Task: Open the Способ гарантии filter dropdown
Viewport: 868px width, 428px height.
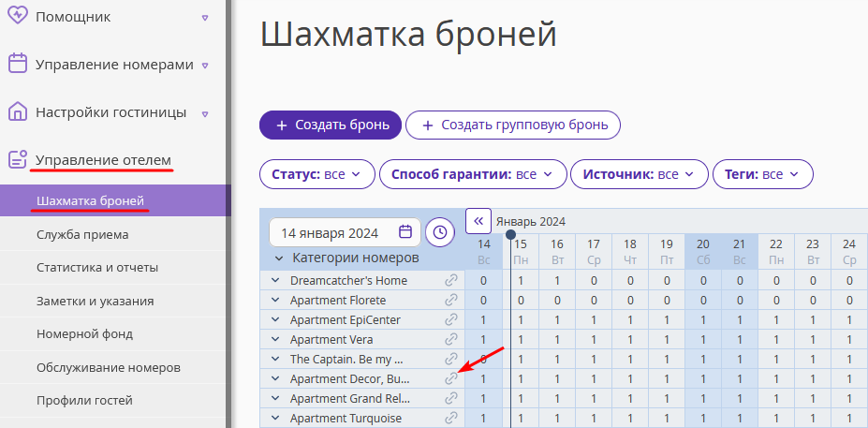Action: click(473, 174)
